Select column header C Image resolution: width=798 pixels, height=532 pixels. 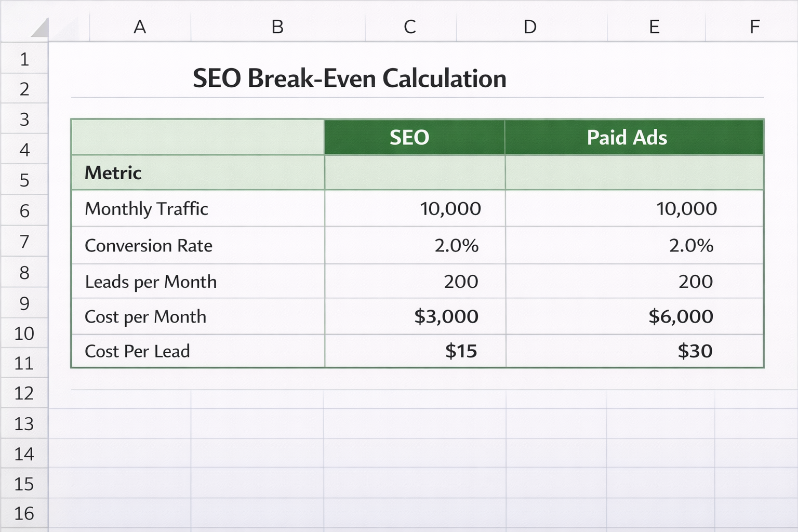pyautogui.click(x=410, y=27)
